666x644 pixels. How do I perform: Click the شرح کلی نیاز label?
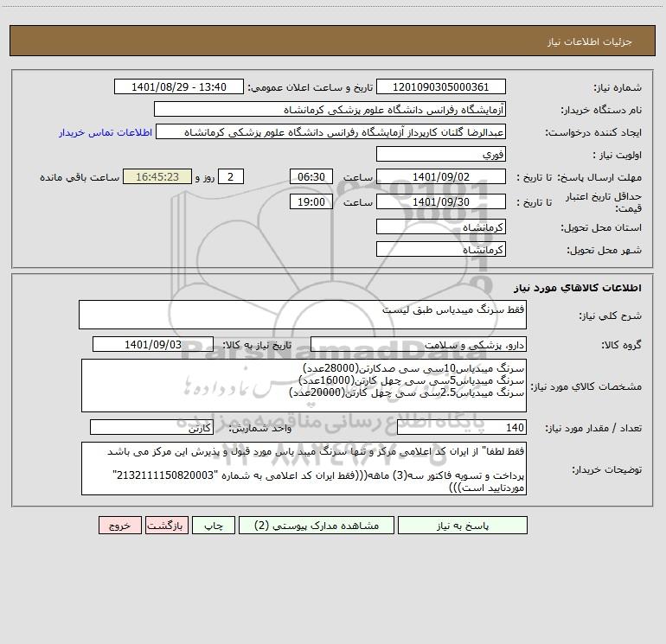pyautogui.click(x=611, y=316)
